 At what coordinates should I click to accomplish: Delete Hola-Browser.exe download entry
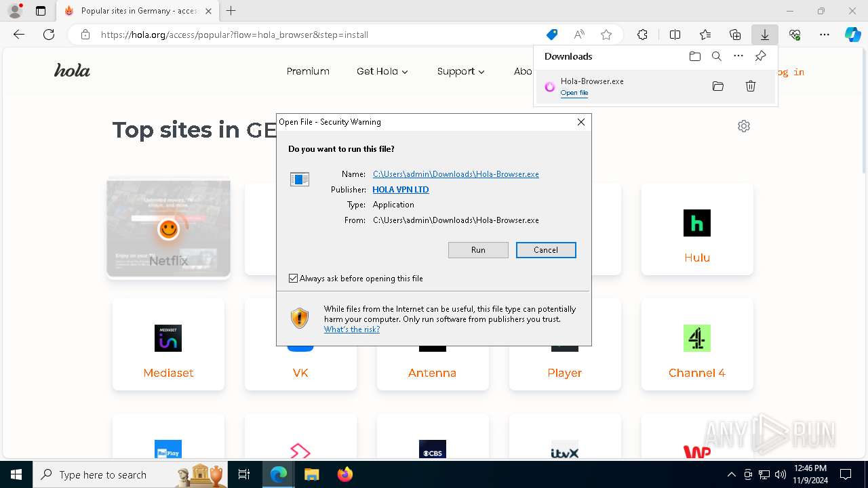click(x=751, y=86)
